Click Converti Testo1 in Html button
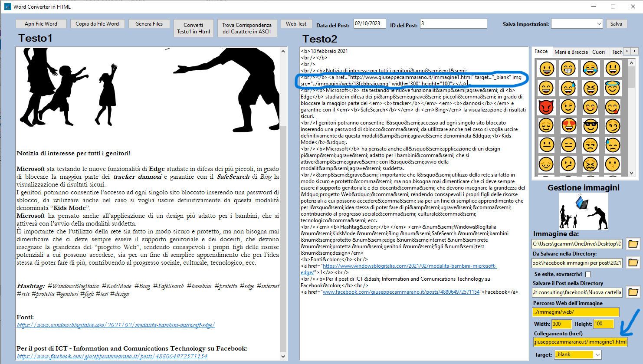The height and width of the screenshot is (364, 643). pos(194,28)
